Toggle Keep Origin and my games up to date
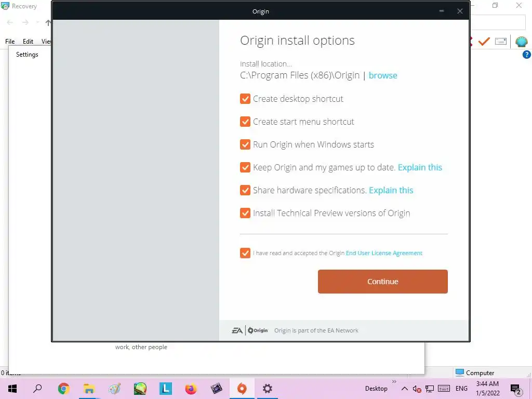The width and height of the screenshot is (532, 399). (245, 167)
